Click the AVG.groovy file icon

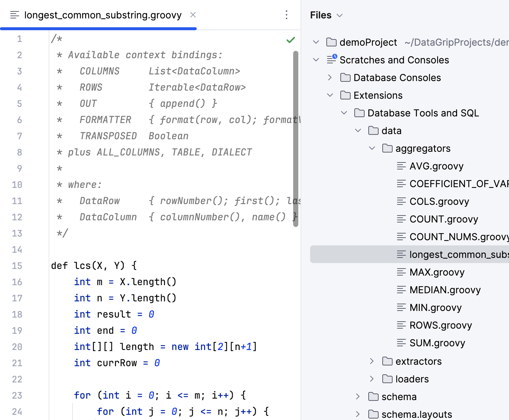(401, 166)
